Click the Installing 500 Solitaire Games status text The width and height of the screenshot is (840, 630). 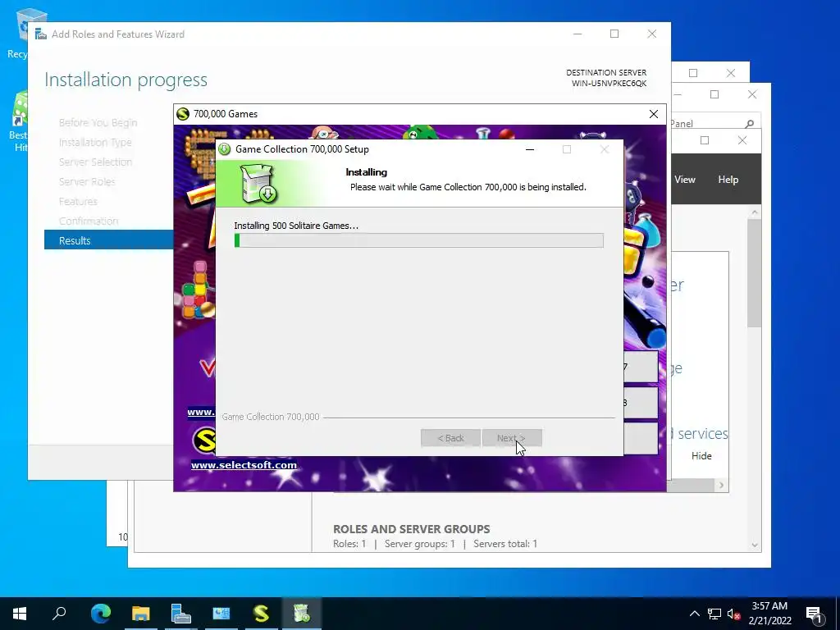pyautogui.click(x=296, y=226)
